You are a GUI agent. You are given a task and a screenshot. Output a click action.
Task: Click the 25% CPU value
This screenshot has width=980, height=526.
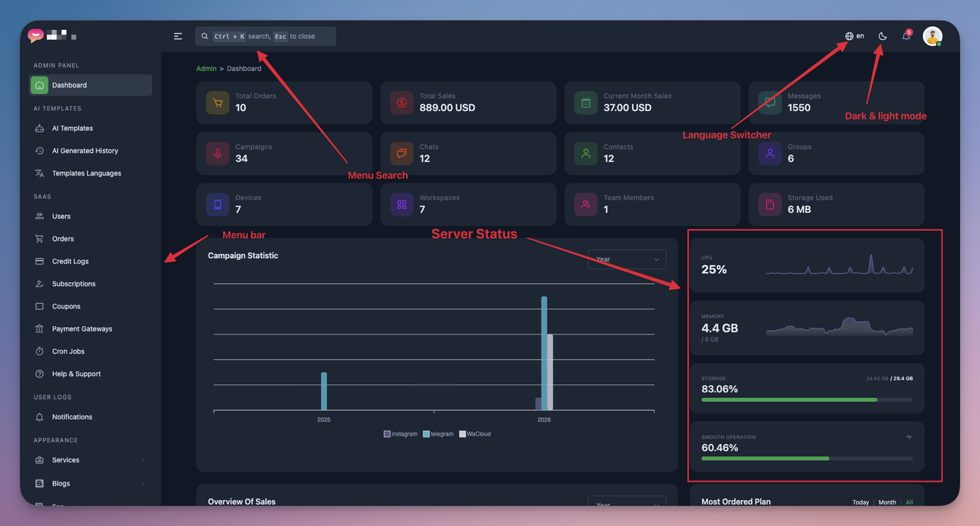[x=714, y=270]
